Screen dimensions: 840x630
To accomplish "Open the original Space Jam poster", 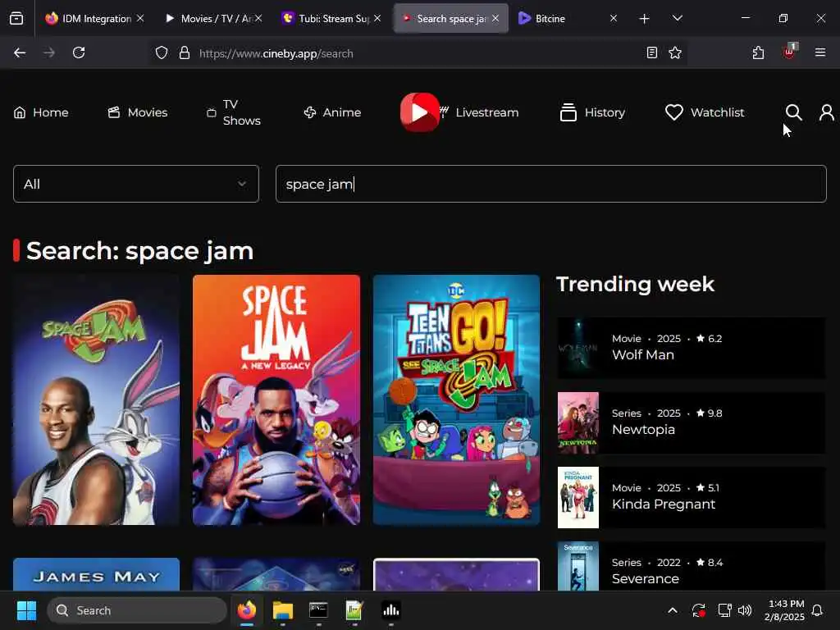I will 97,399.
